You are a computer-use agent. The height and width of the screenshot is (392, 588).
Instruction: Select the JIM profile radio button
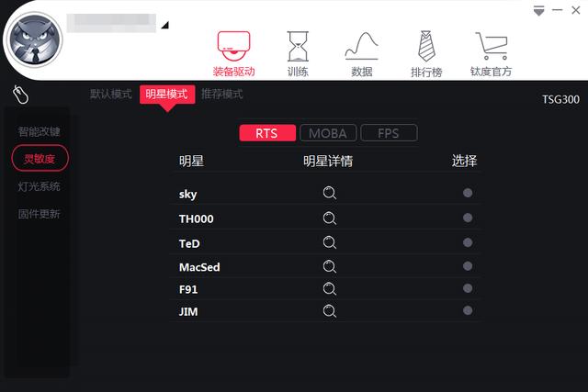(468, 310)
